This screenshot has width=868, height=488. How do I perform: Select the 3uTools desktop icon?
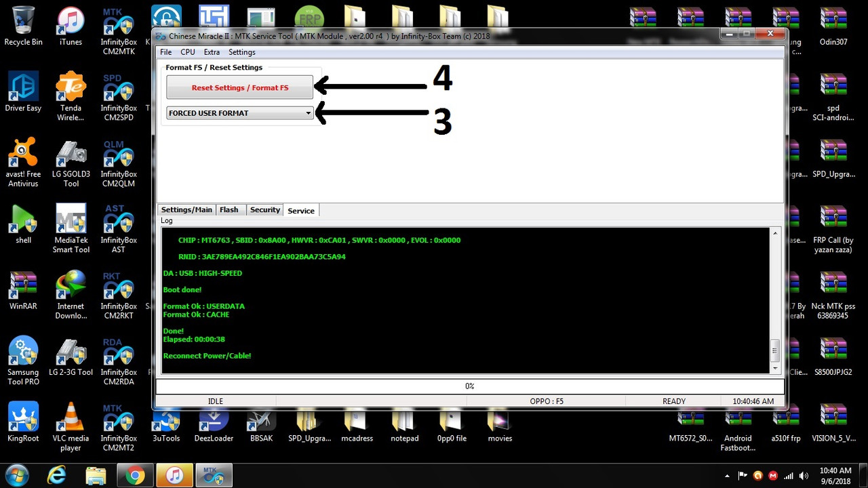tap(166, 427)
